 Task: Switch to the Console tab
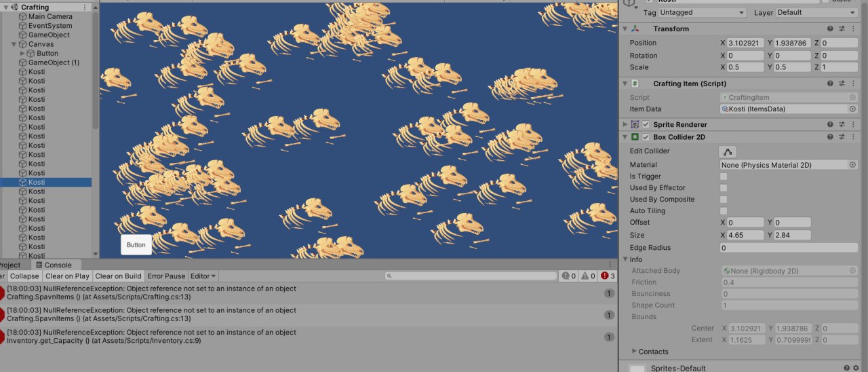pyautogui.click(x=58, y=265)
